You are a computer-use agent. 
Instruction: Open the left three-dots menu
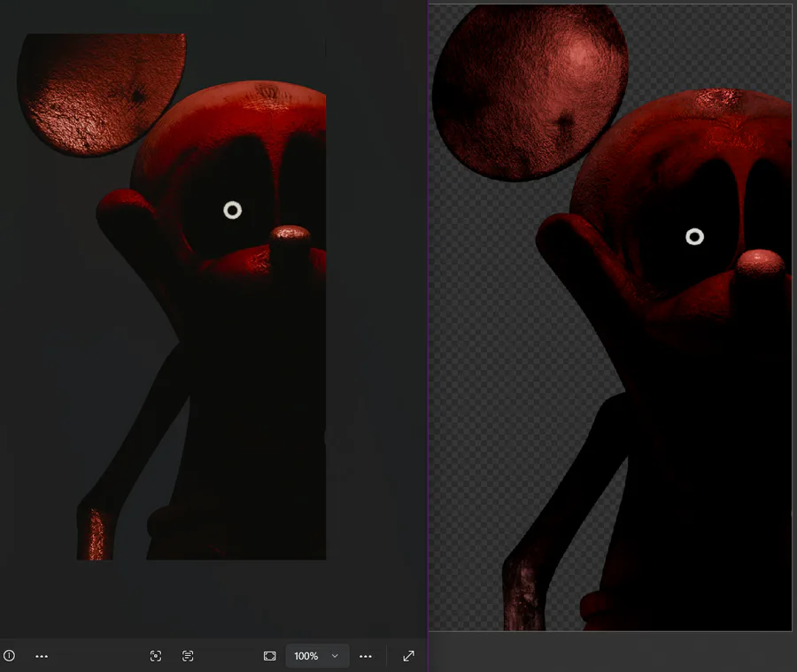tap(42, 656)
